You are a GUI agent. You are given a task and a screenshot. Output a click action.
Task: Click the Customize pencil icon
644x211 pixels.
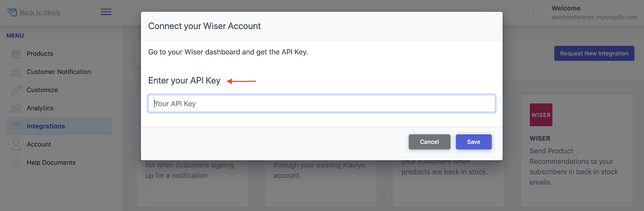(x=16, y=90)
